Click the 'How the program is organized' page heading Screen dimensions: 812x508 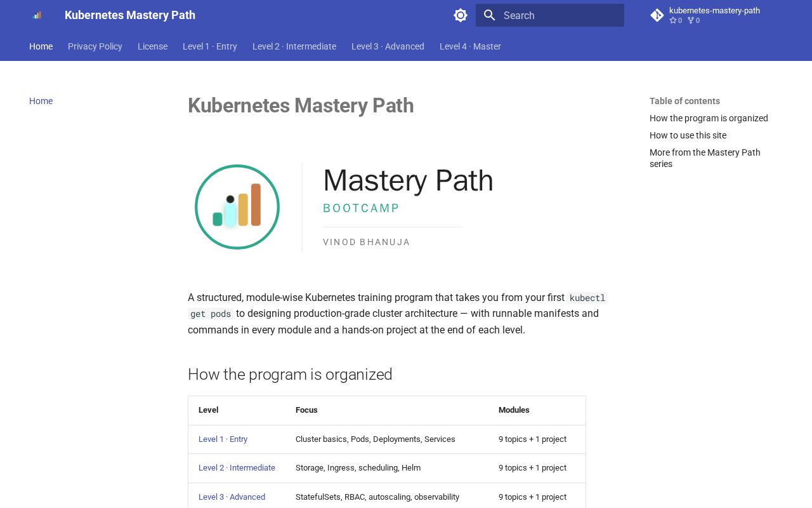click(290, 375)
